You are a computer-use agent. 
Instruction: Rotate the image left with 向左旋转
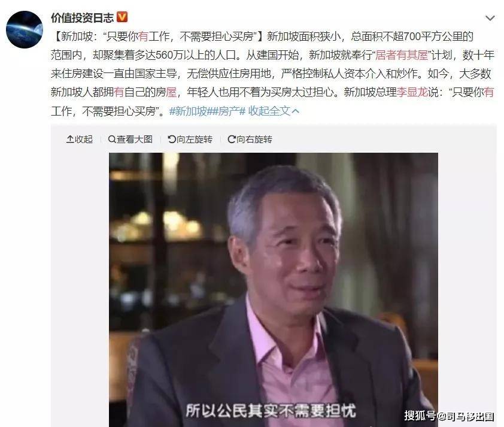pos(190,139)
